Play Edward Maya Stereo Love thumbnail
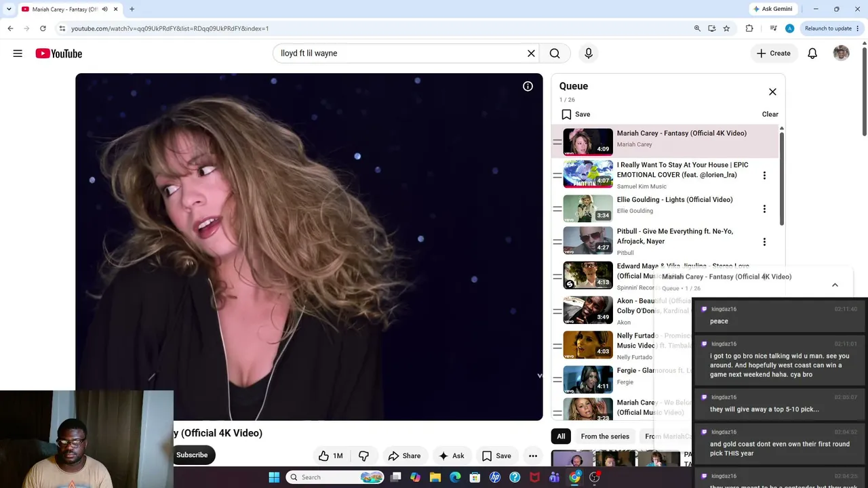Viewport: 868px width, 488px height. (x=588, y=275)
